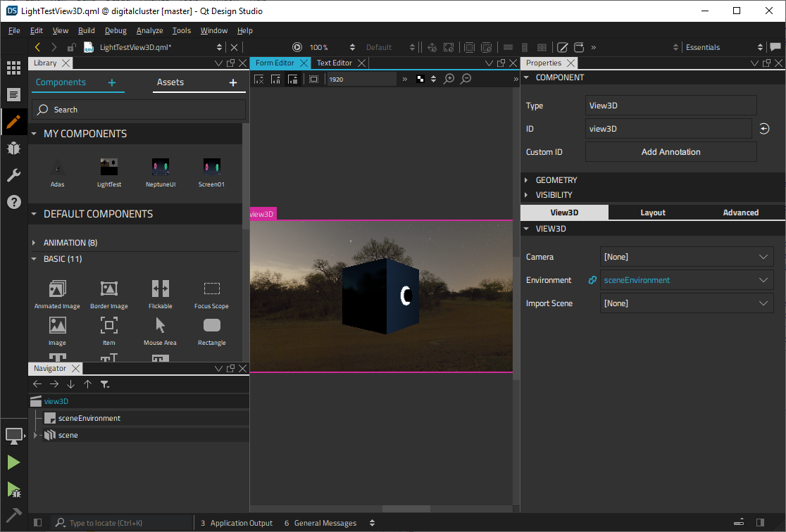The width and height of the screenshot is (786, 532).
Task: Run the project with the green play icon
Action: point(15,462)
